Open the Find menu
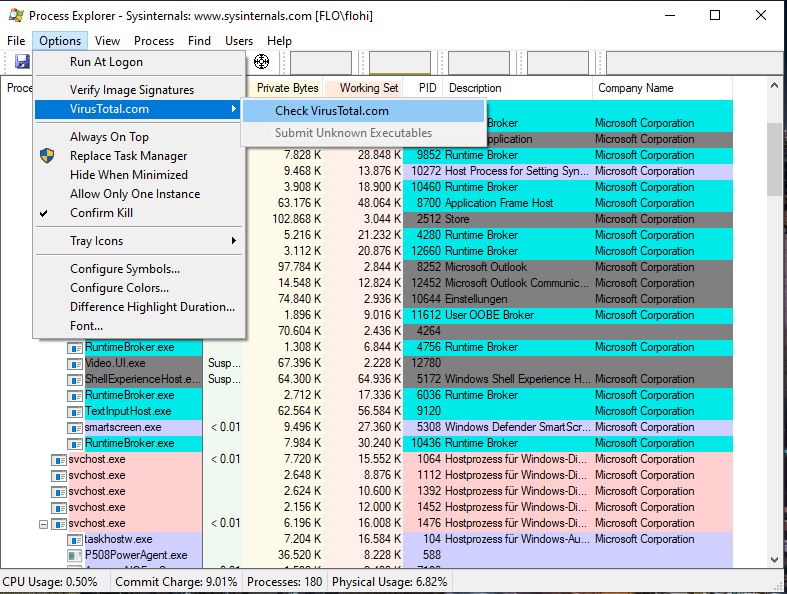The image size is (787, 594). 199,41
